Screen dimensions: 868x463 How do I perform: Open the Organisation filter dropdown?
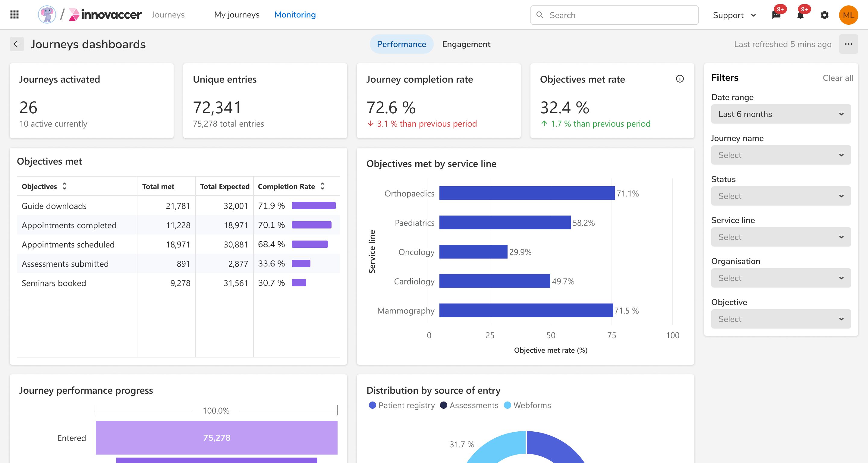[781, 278]
